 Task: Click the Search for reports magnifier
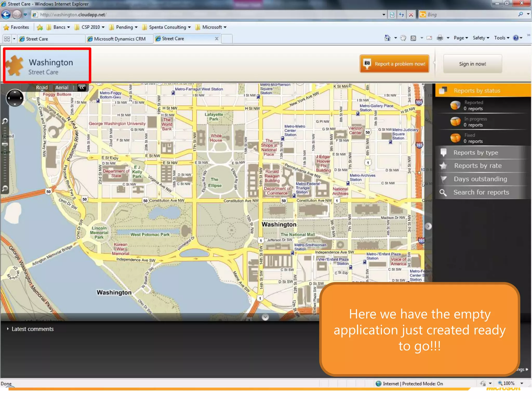[443, 192]
